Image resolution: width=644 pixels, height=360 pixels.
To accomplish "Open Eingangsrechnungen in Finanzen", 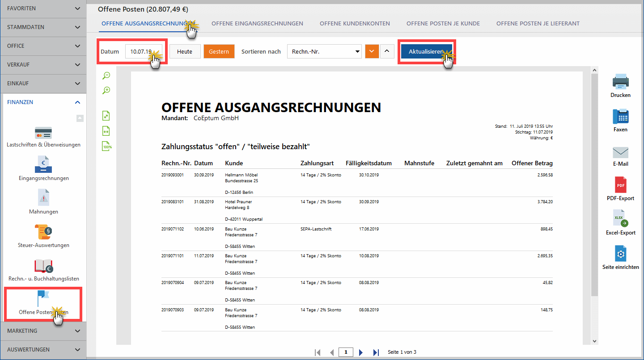I will 43,168.
